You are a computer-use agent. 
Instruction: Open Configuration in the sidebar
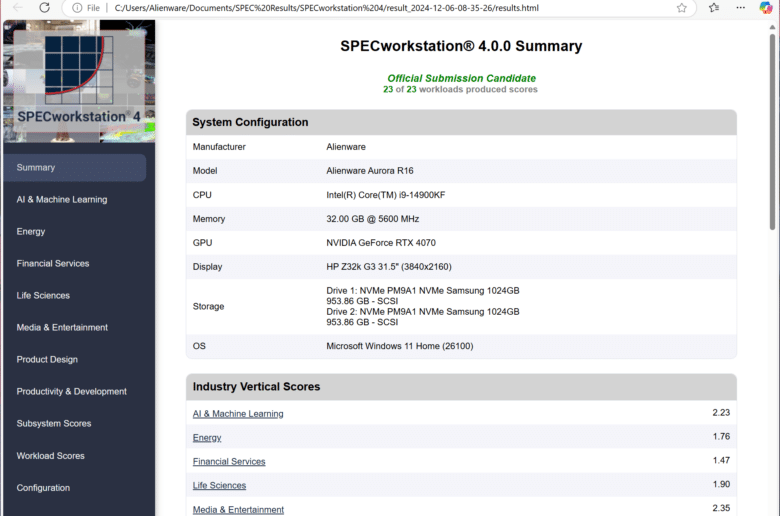pos(43,488)
